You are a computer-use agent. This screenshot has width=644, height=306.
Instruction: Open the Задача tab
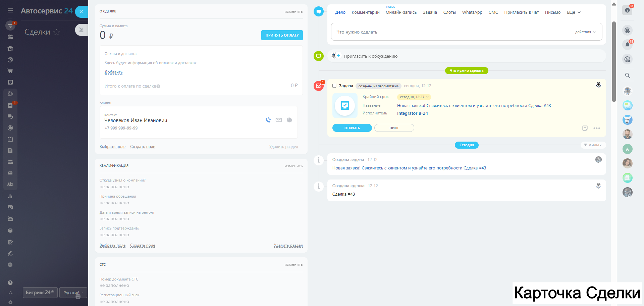pos(430,12)
